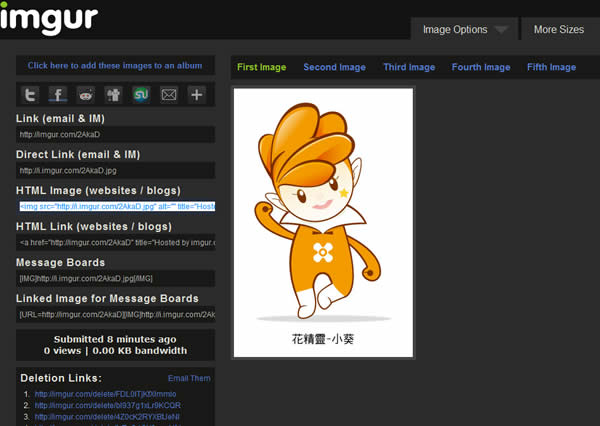
Task: Select the Fourth Image tab
Action: coord(481,68)
